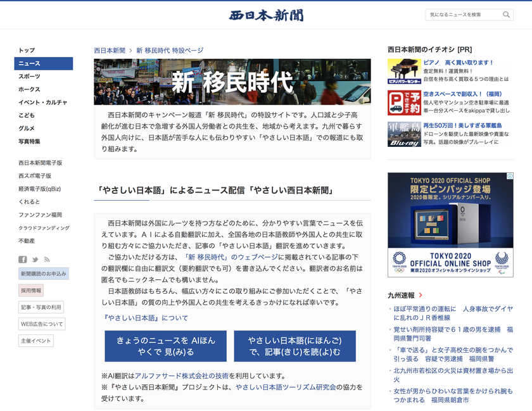Open ホークス in the side menu
The image size is (532, 411).
pyautogui.click(x=30, y=89)
